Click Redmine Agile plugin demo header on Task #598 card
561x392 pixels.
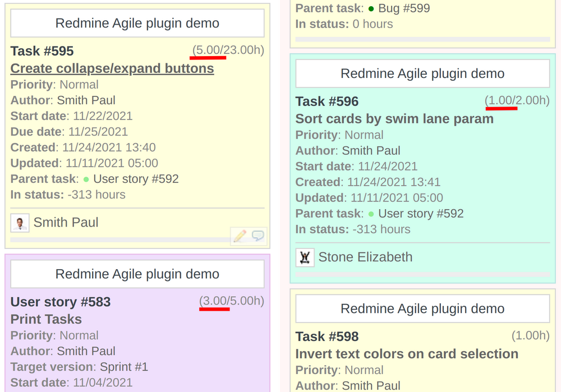pyautogui.click(x=422, y=308)
